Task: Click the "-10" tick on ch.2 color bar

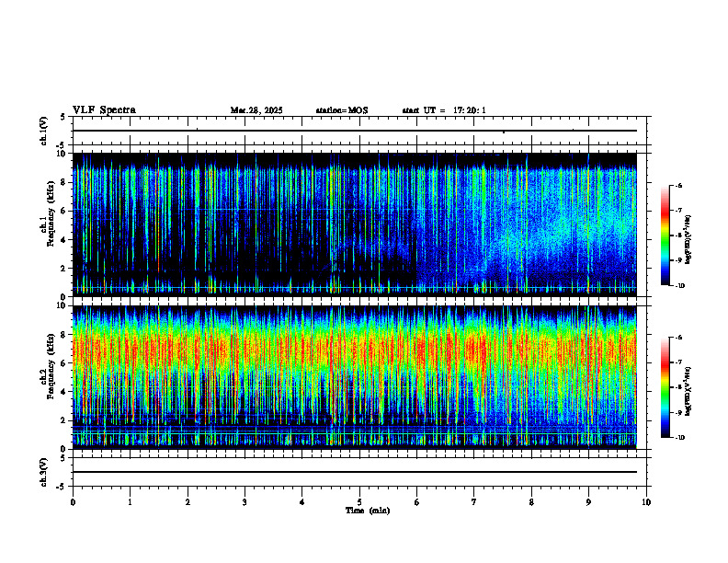Action: coord(679,438)
